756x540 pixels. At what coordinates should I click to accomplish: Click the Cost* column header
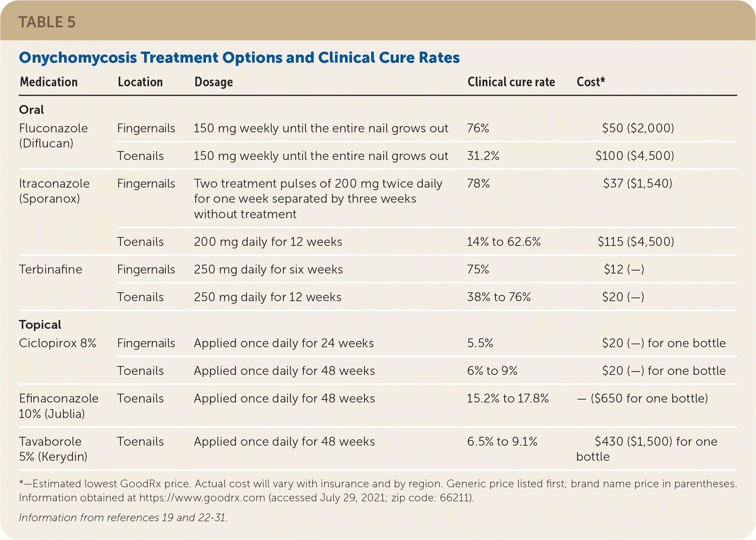pos(590,82)
